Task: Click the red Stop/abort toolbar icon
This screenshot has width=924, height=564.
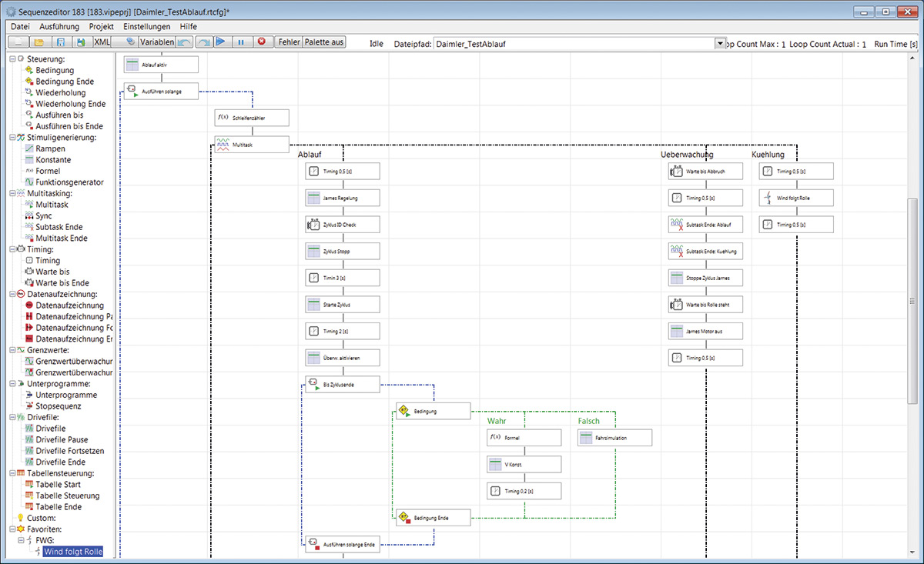Action: tap(261, 42)
